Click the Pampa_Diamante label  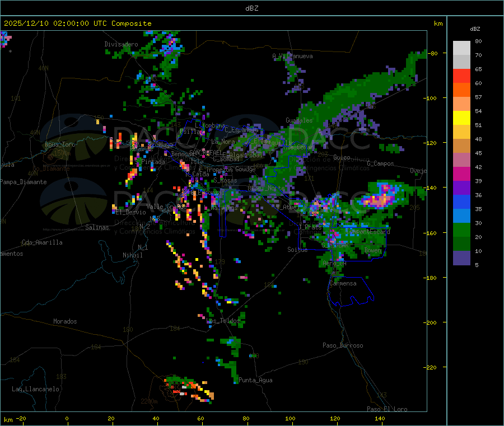pos(23,182)
